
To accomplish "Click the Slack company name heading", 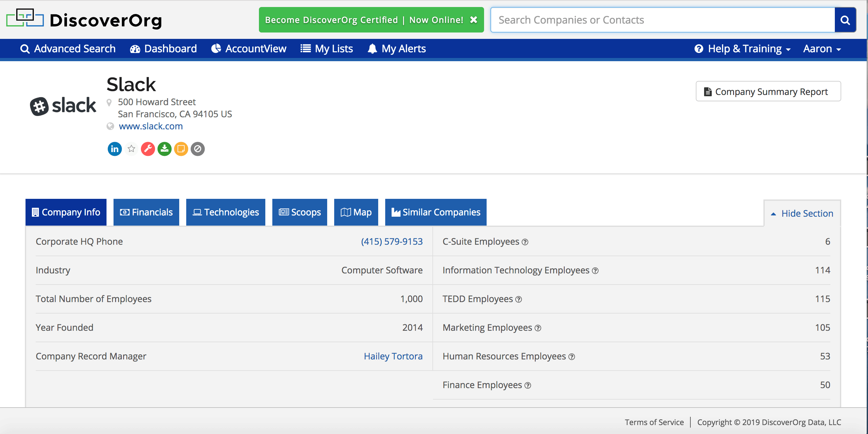I will [x=131, y=84].
